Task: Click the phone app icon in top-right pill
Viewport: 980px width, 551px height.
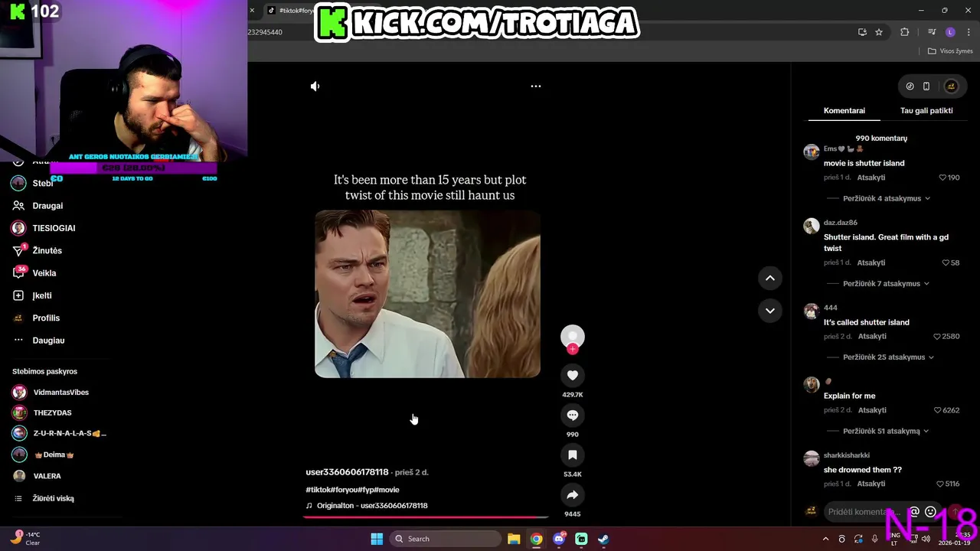Action: point(926,86)
